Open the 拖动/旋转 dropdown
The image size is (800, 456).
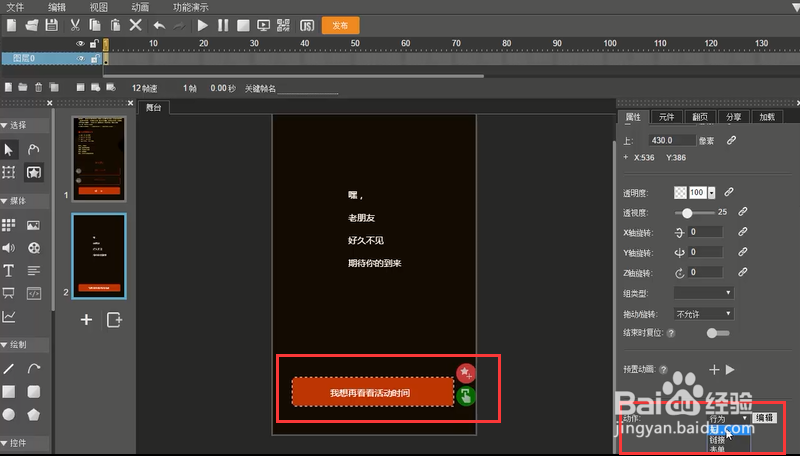[704, 314]
